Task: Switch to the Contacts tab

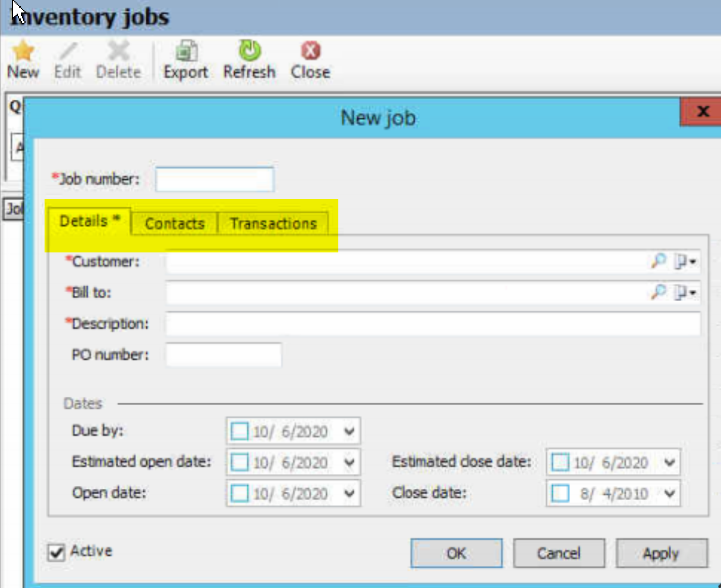Action: coord(174,223)
